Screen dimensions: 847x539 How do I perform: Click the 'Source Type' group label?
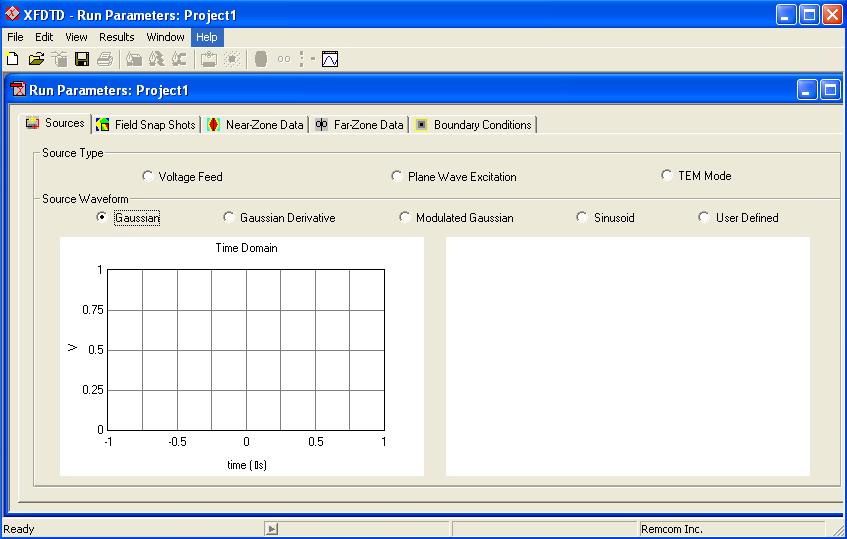pyautogui.click(x=72, y=153)
